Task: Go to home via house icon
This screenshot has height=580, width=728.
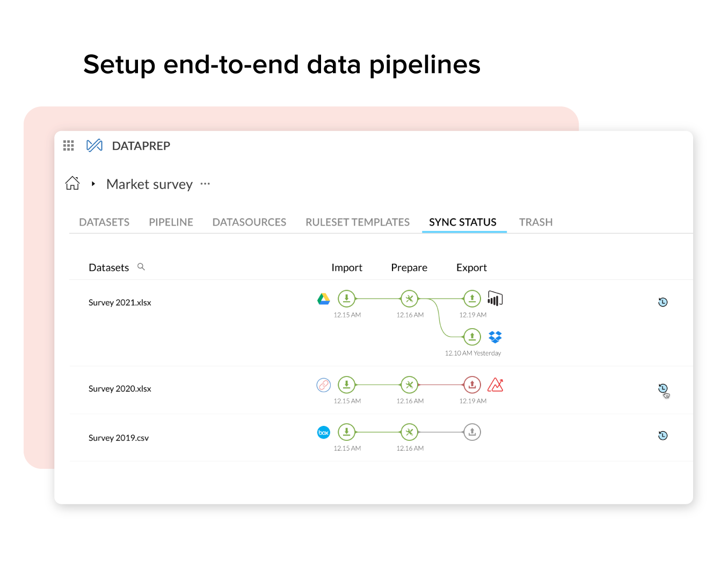Action: tap(72, 183)
